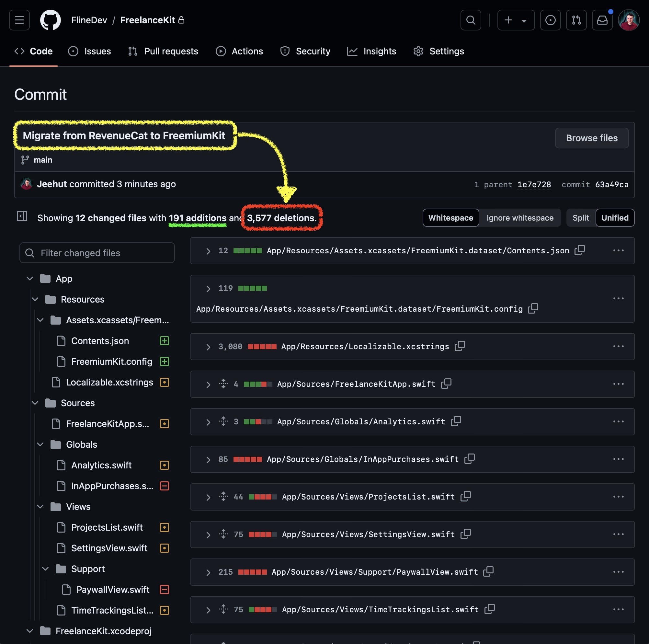Open the main branch link
This screenshot has height=644, width=649.
[x=43, y=160]
